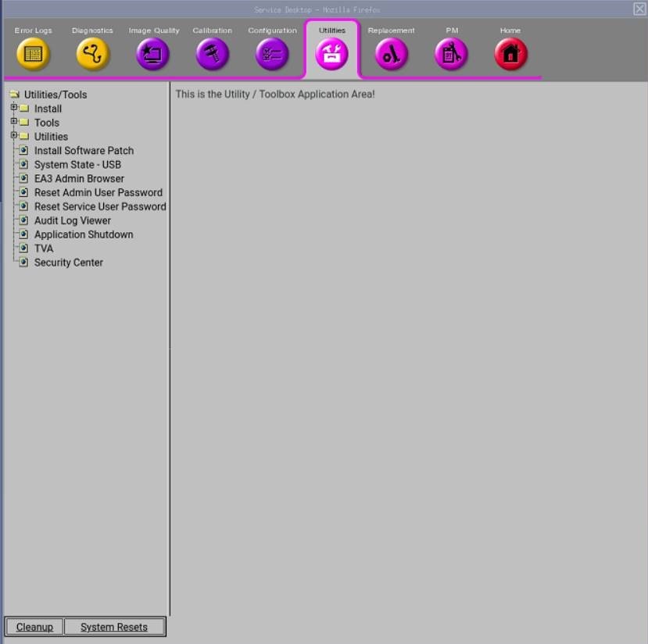Launch Security Center from the tree
648x644 pixels.
[x=68, y=263]
